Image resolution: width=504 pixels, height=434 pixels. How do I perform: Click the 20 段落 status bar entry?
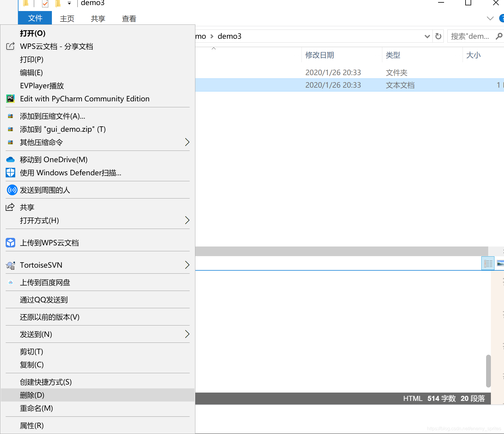(473, 399)
